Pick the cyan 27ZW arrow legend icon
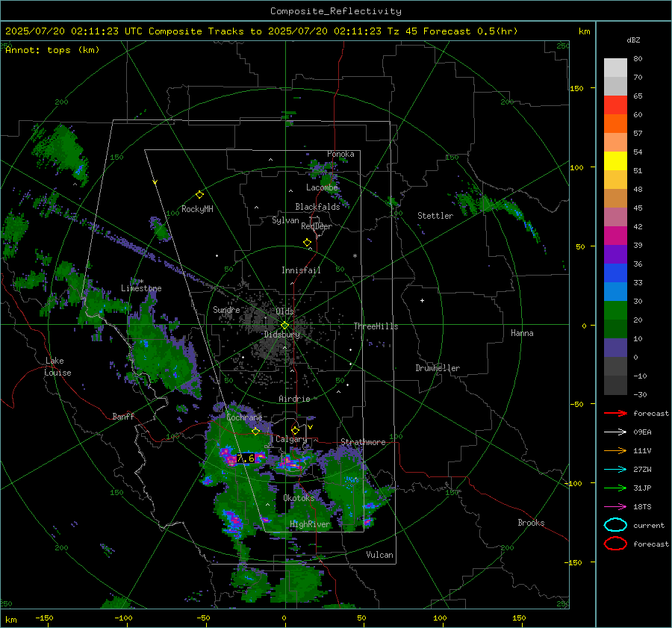Viewport: 672px width, 628px height. [615, 470]
